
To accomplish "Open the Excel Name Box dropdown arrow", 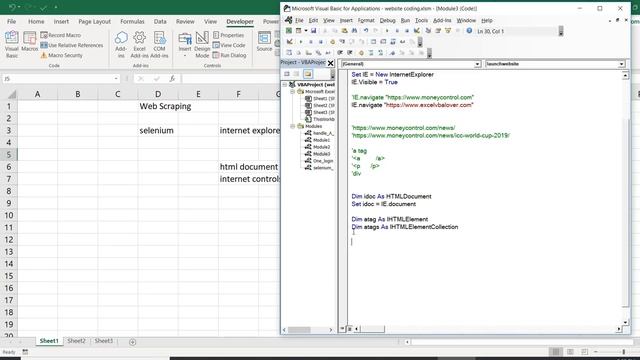I will pos(116,78).
